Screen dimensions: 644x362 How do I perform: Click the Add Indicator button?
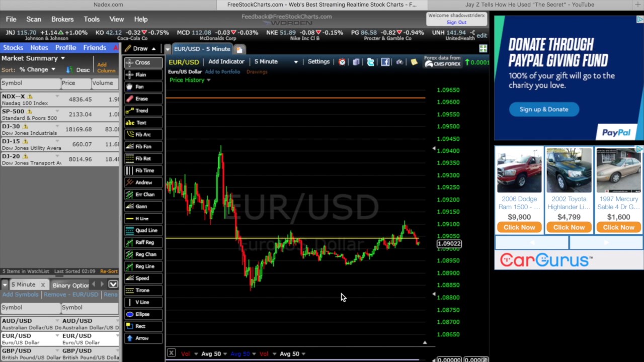pos(226,62)
